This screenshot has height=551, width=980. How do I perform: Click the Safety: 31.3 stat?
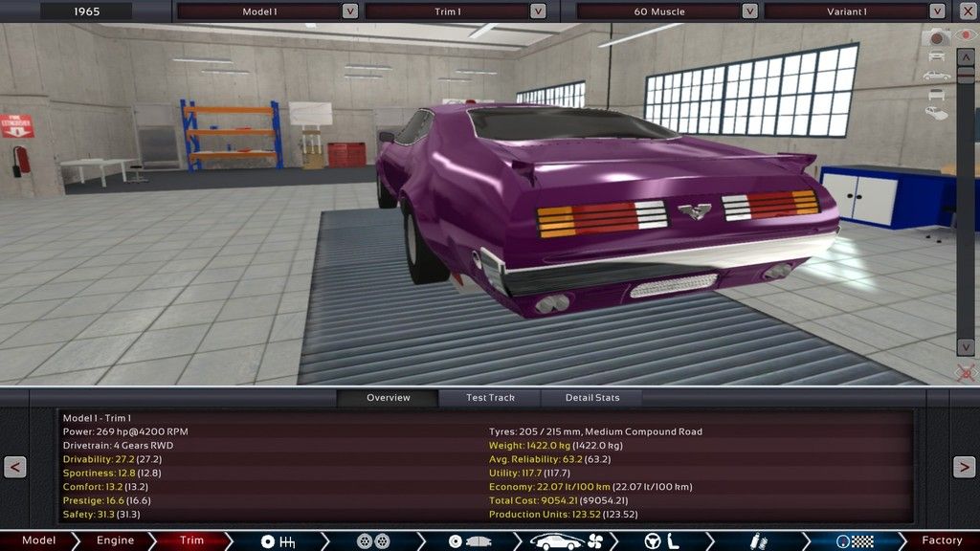pos(101,514)
